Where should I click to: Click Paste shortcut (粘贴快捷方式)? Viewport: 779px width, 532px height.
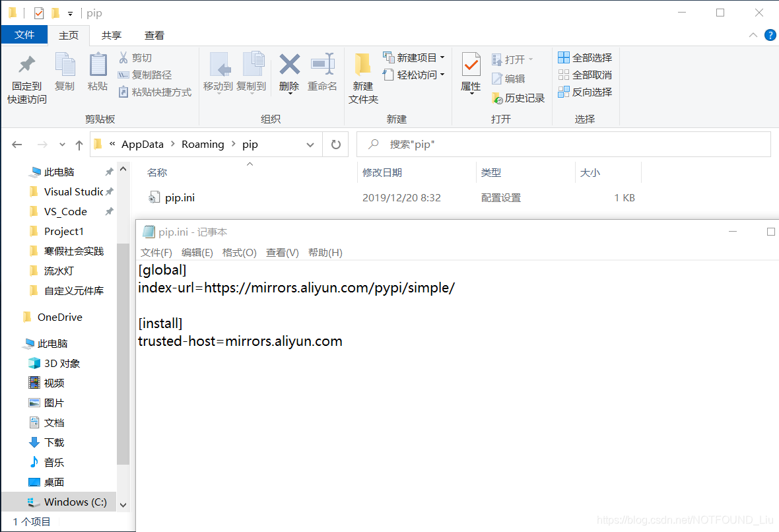[154, 92]
